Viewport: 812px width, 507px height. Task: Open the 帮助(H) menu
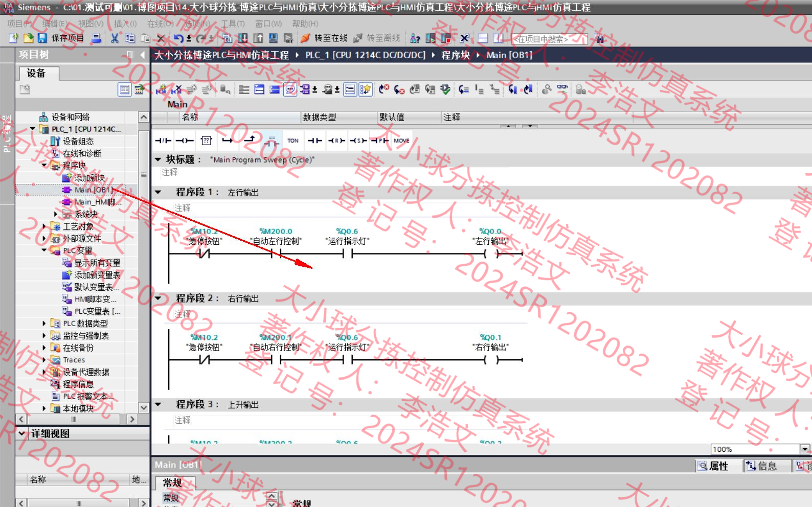305,24
